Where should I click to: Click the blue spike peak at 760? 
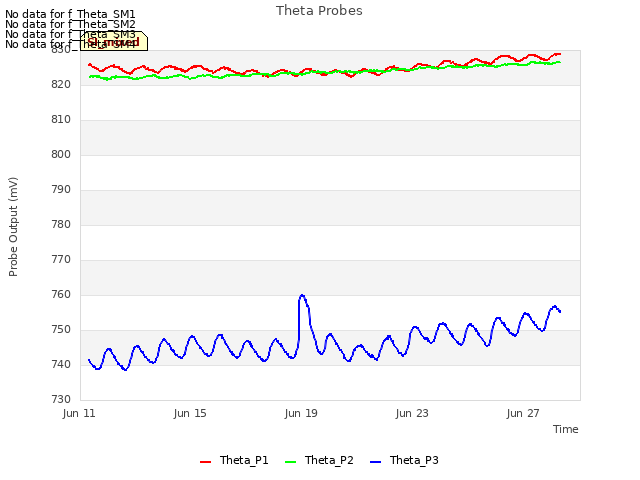click(x=302, y=295)
